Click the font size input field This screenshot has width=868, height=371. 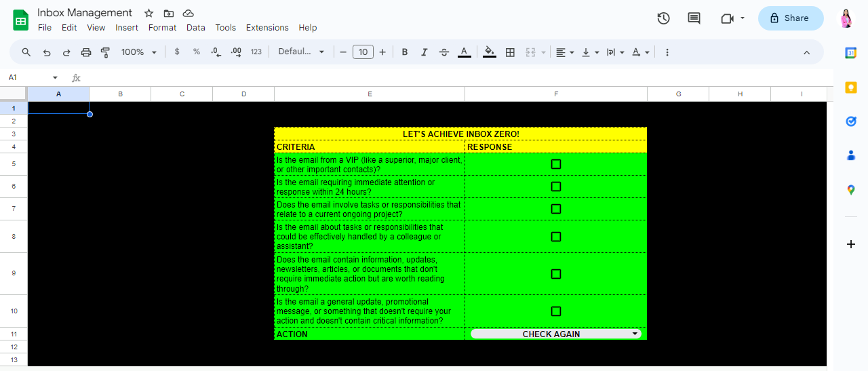pos(363,52)
